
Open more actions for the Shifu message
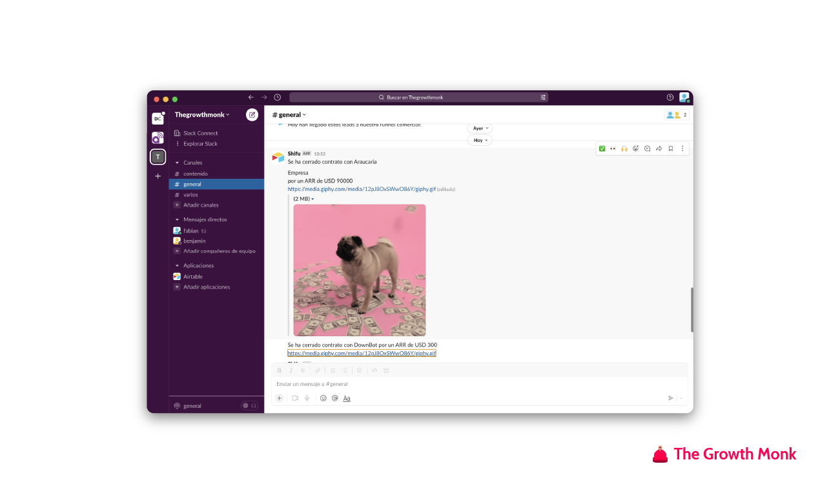click(682, 148)
